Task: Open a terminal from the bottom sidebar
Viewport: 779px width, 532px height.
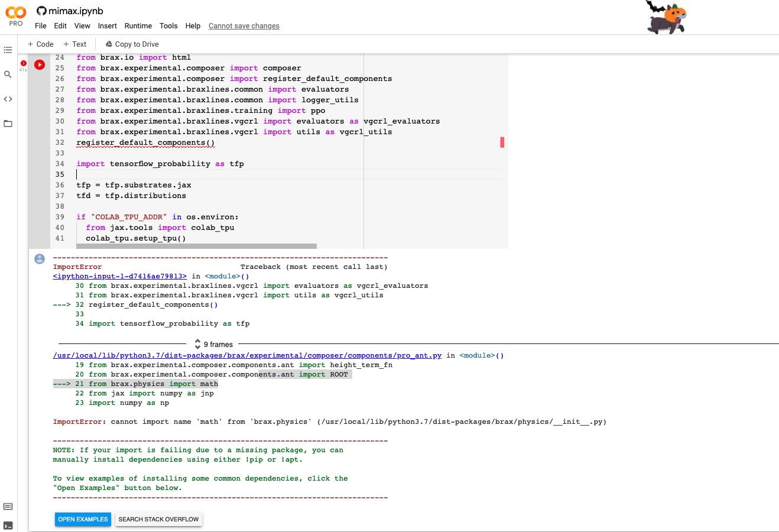Action: click(8, 524)
